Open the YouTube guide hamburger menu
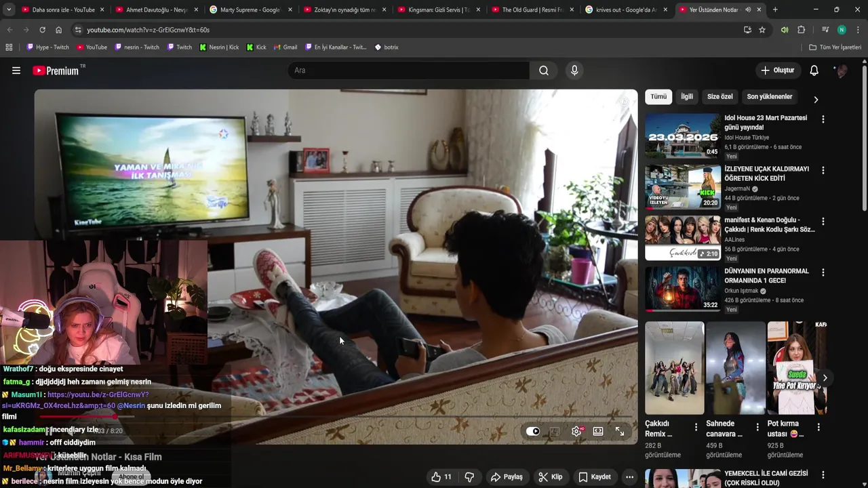The width and height of the screenshot is (868, 488). tap(16, 70)
